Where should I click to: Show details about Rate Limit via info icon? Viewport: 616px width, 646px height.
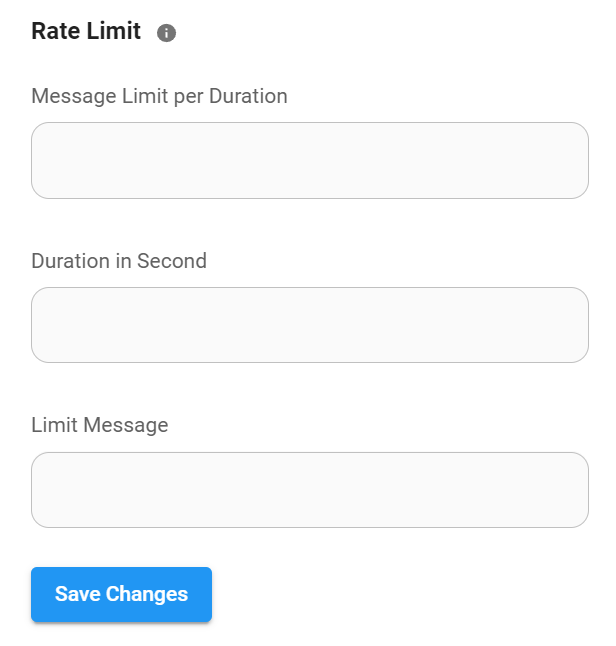(167, 33)
